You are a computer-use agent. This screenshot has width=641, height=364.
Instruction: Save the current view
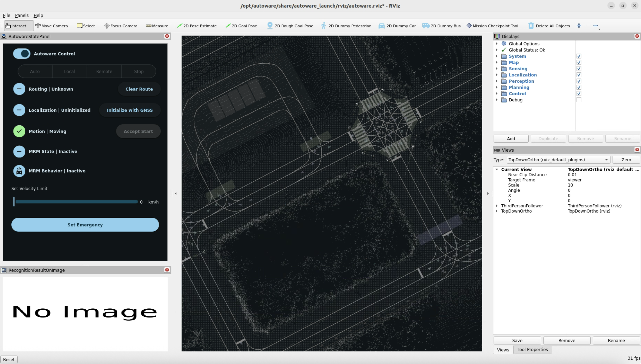pyautogui.click(x=517, y=341)
